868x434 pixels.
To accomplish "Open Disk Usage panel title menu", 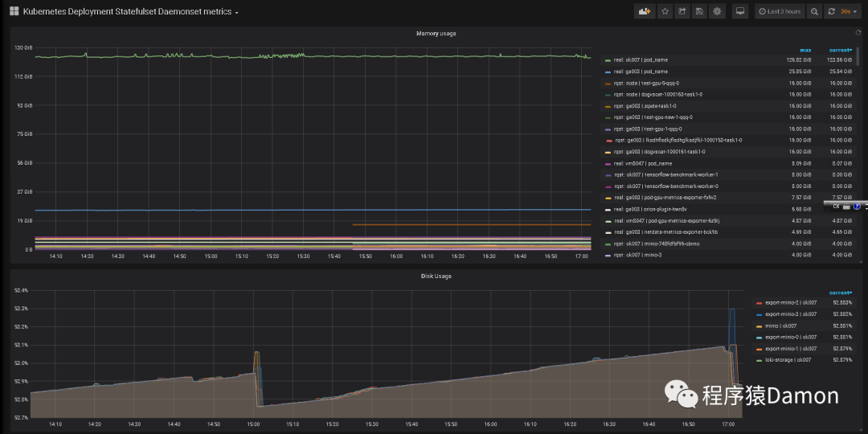I will (x=436, y=276).
